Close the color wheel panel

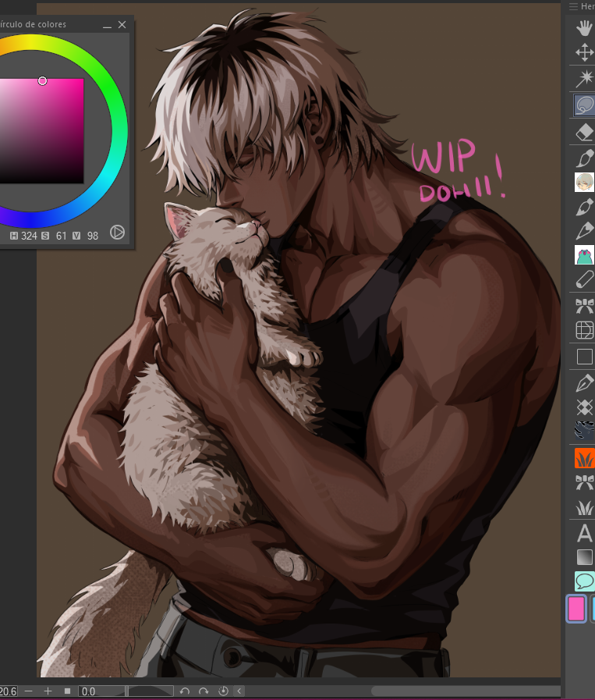(x=122, y=25)
